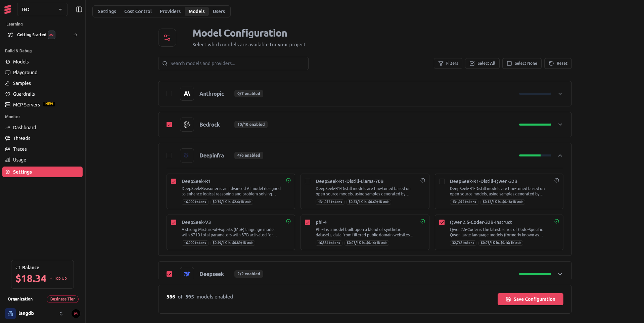Screen dimensions: 644x323
Task: Expand the Bedrock provider section
Action: (560, 125)
